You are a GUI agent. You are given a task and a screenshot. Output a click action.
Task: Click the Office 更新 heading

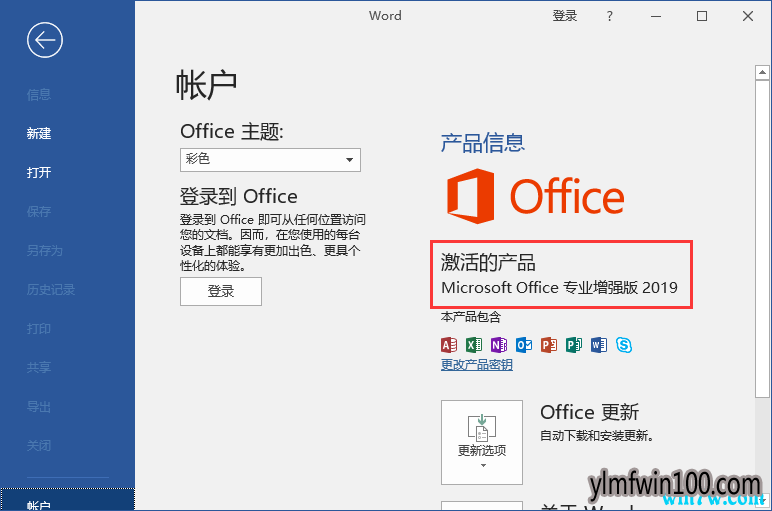click(x=589, y=412)
